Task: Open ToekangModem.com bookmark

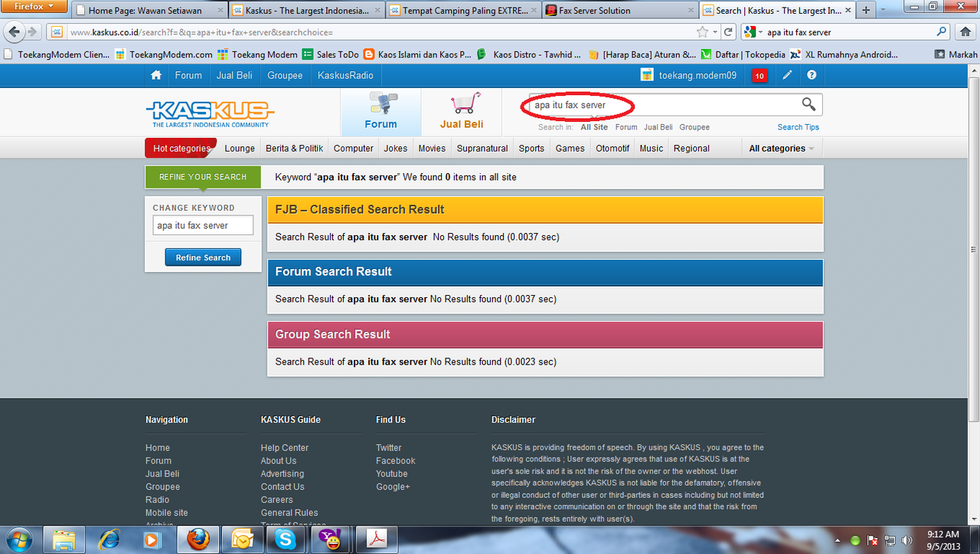Action: pos(164,54)
